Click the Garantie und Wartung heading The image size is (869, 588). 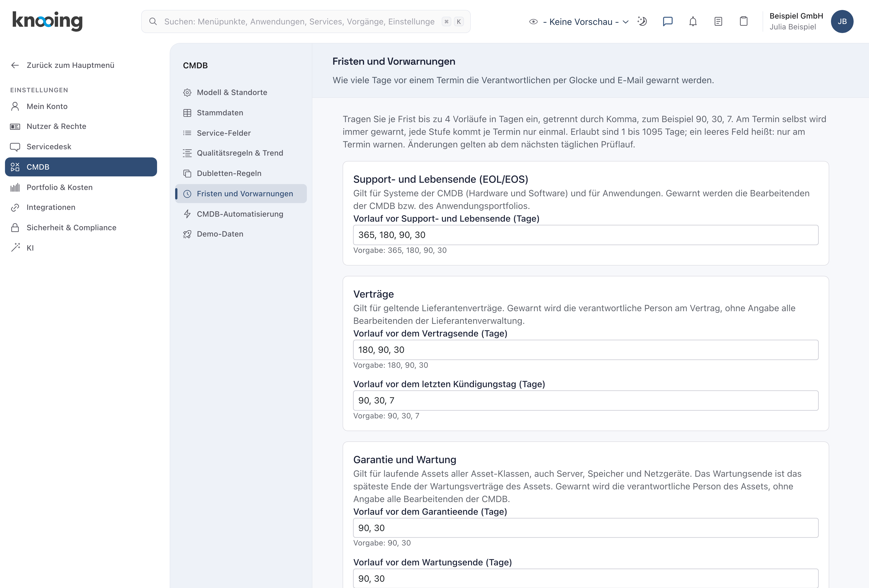[x=405, y=460]
